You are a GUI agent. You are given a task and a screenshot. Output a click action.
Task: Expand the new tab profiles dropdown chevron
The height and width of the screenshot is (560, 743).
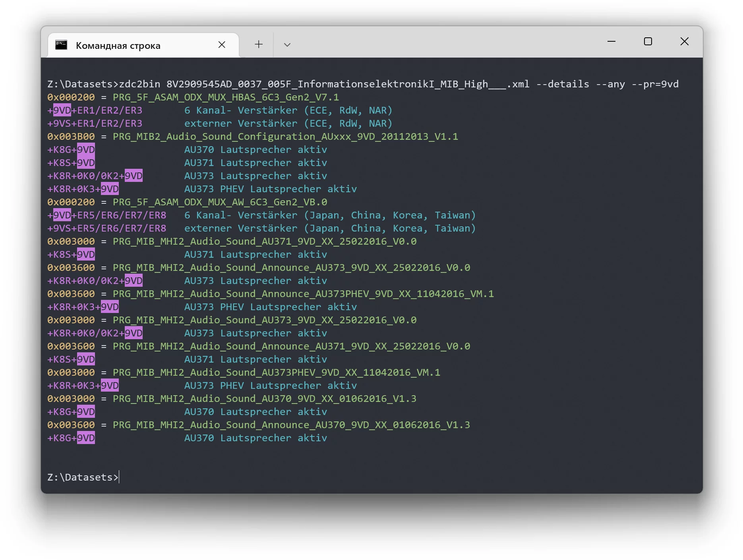287,45
